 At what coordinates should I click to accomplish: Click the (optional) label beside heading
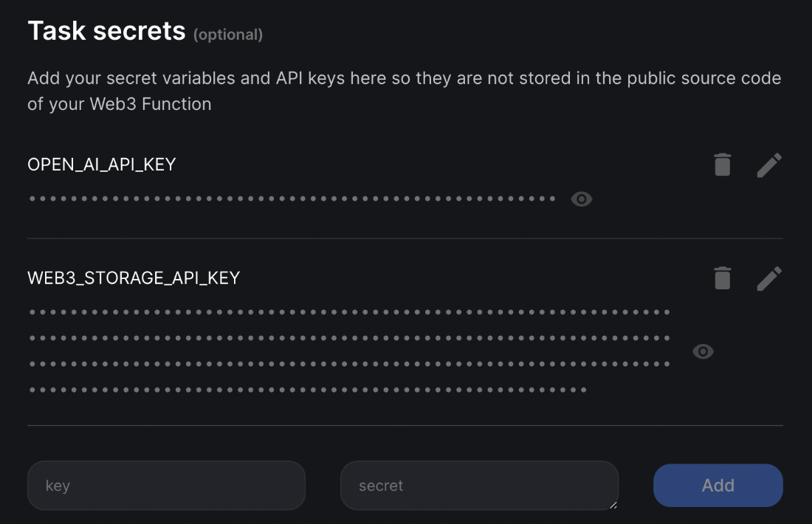click(x=228, y=35)
